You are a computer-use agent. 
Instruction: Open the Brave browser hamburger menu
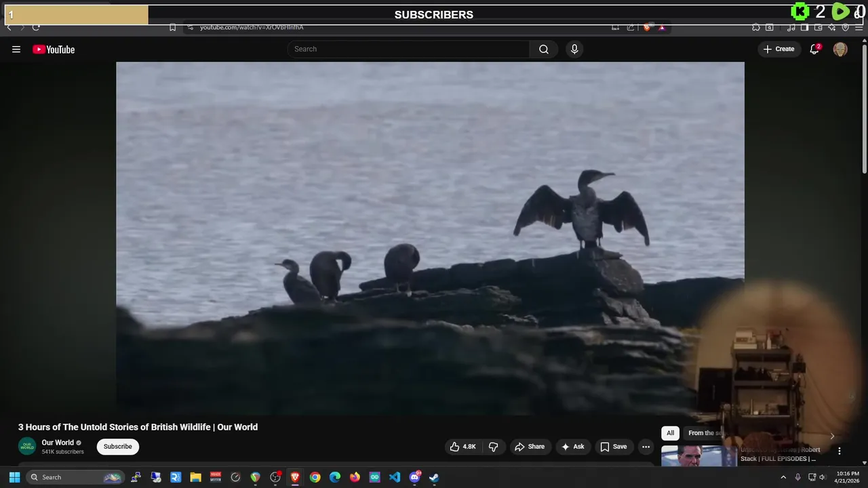click(859, 28)
